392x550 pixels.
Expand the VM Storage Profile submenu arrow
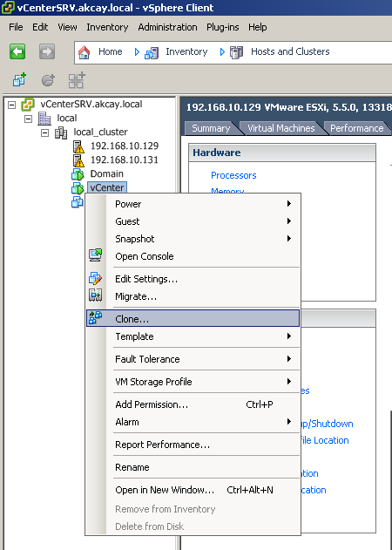coord(289,381)
